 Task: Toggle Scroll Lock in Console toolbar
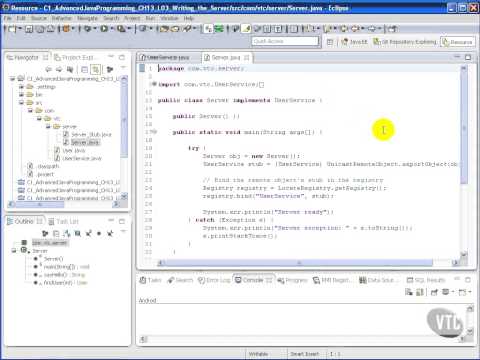pos(420,292)
